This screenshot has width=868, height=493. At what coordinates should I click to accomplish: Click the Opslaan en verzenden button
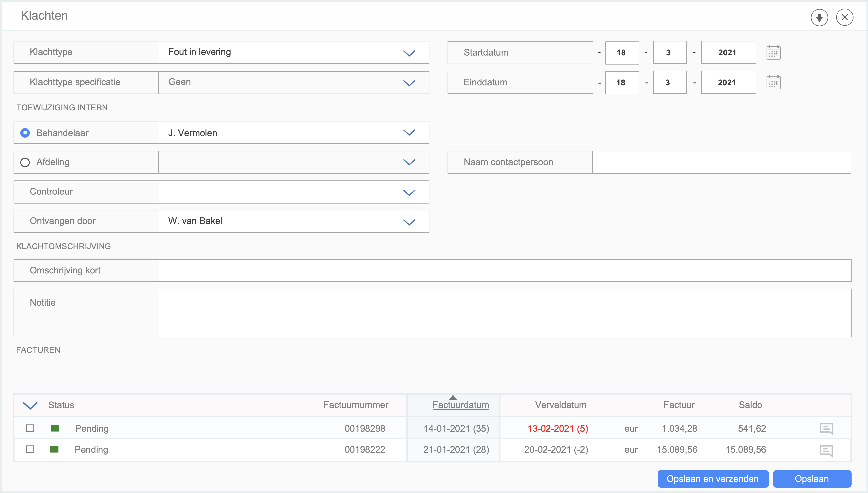[713, 479]
